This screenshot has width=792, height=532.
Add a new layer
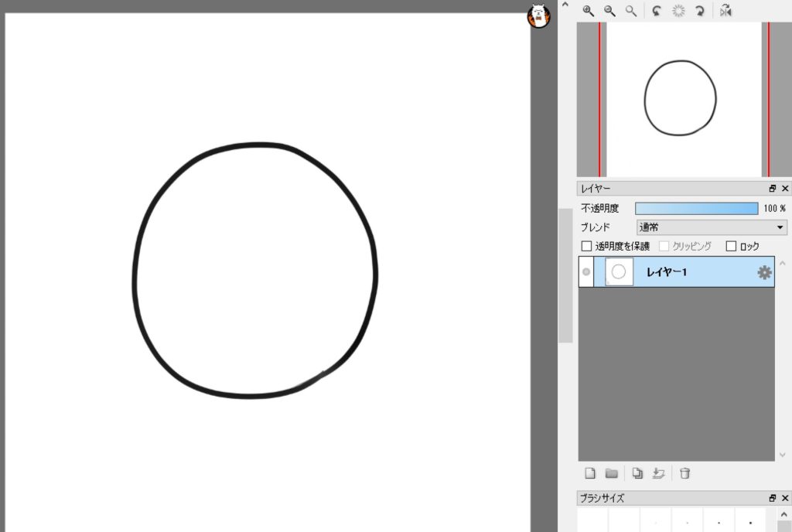[590, 473]
